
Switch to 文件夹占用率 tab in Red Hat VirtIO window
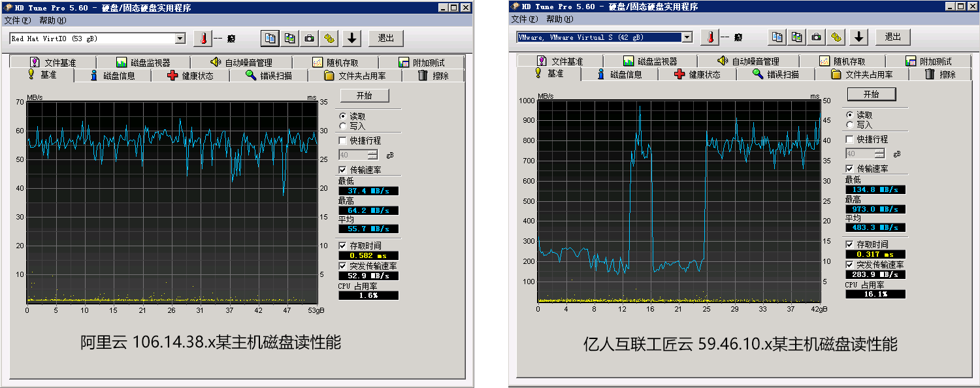(x=355, y=76)
